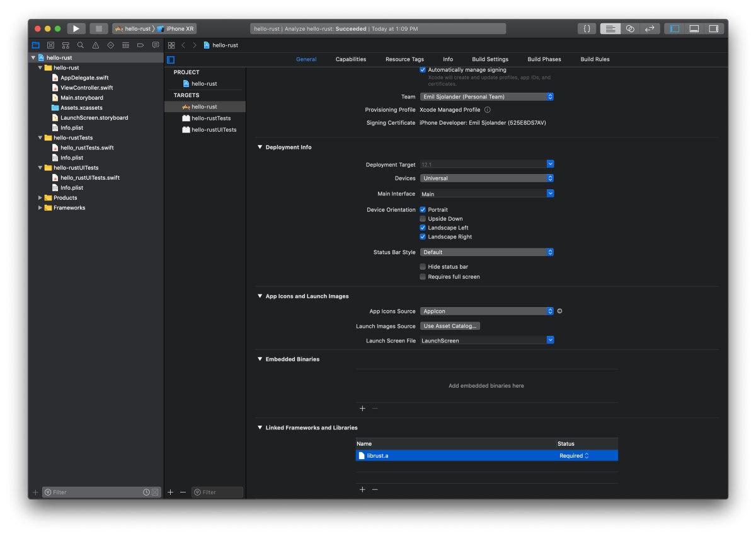Switch to the Capabilities tab

coord(351,59)
